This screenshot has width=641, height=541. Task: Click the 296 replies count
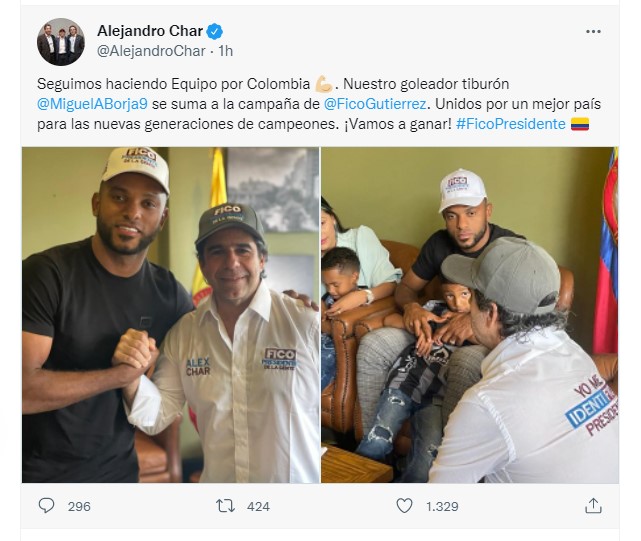click(79, 507)
